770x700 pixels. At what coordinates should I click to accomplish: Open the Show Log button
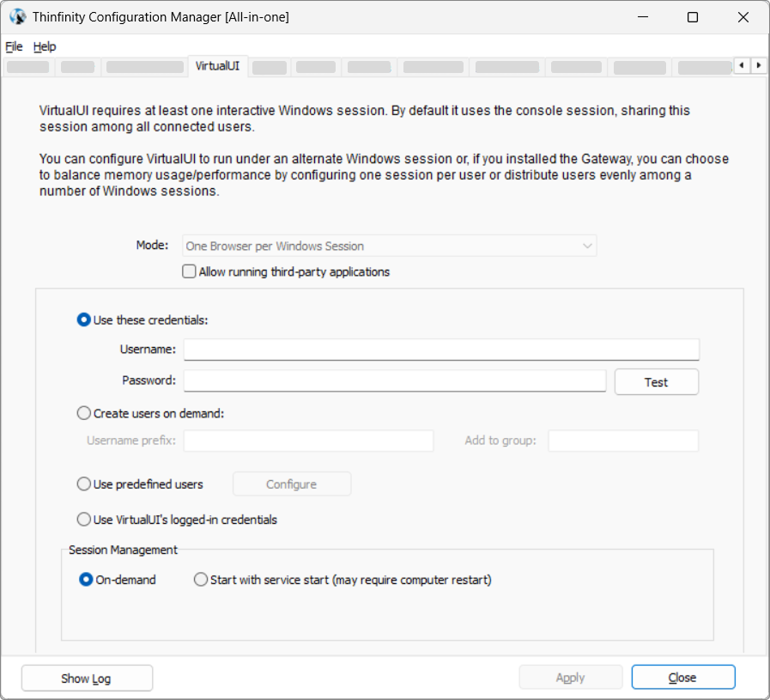click(x=87, y=679)
